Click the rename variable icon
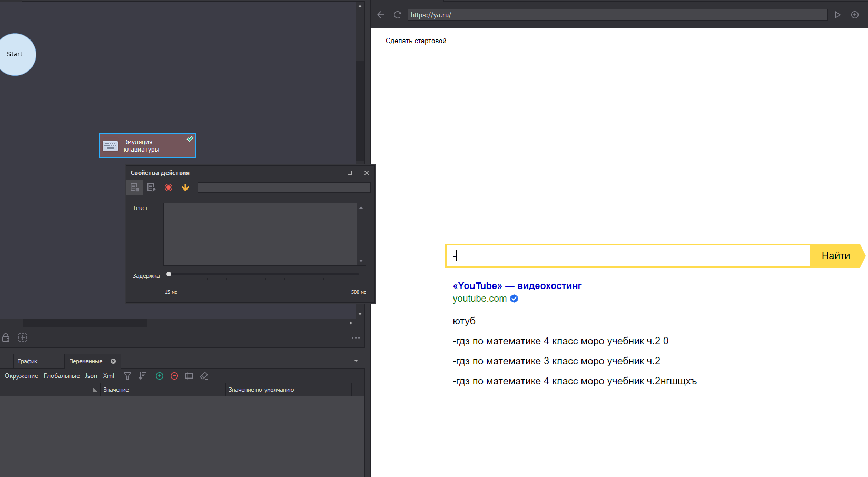 (189, 376)
